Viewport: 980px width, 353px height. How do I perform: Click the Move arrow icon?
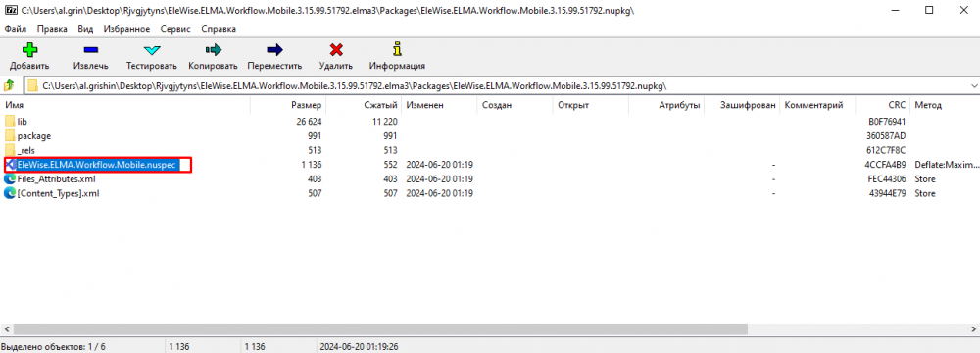tap(274, 49)
